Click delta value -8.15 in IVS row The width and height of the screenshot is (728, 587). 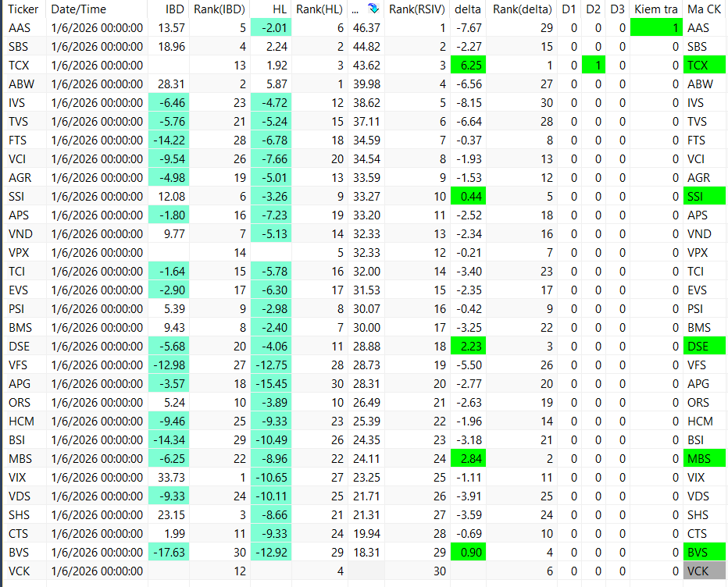(469, 103)
